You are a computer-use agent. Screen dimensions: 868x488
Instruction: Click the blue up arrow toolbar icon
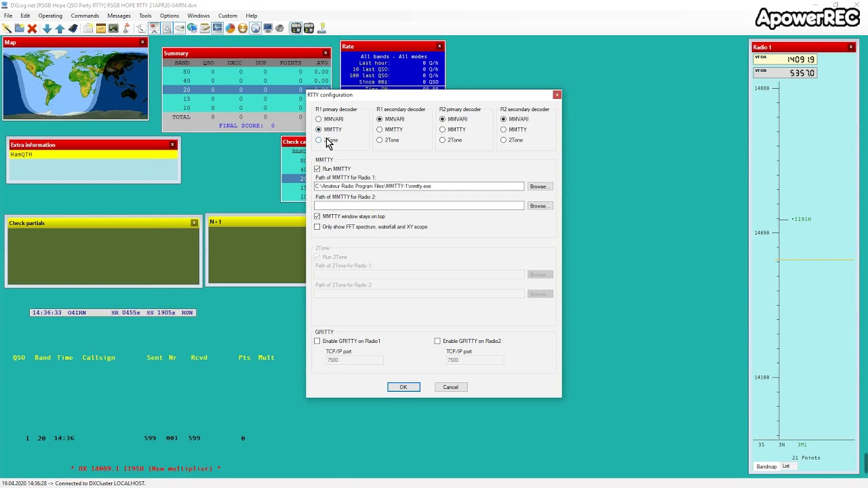coord(60,28)
